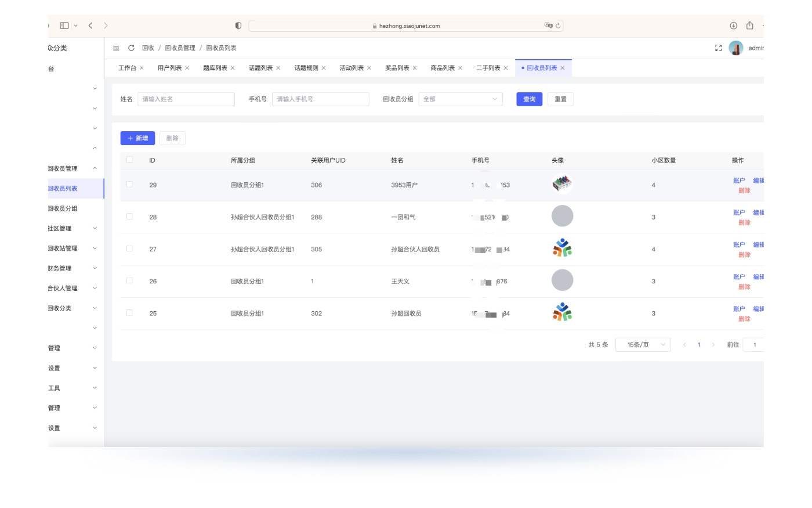The width and height of the screenshot is (812, 508).
Task: Open the browser downloads icon
Action: tap(733, 26)
